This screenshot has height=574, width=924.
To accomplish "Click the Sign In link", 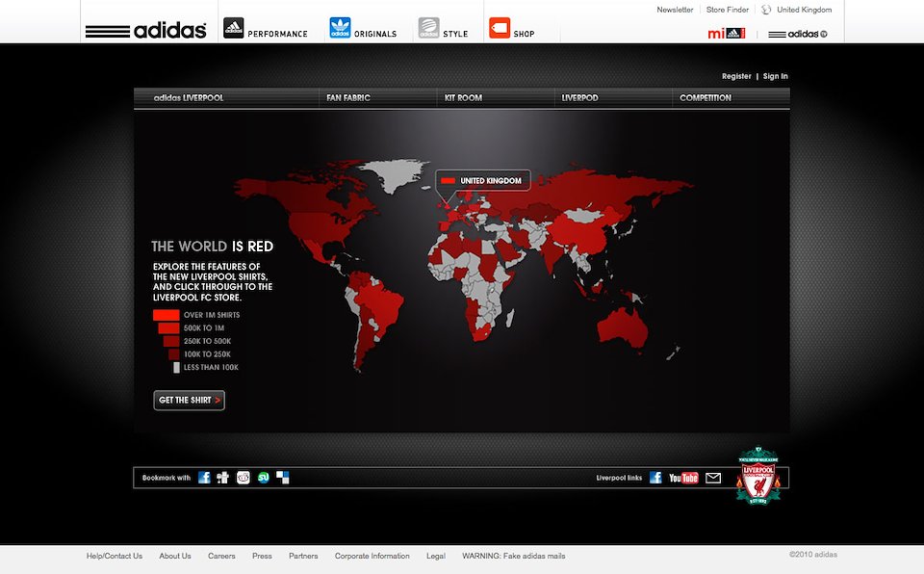I will pyautogui.click(x=775, y=76).
